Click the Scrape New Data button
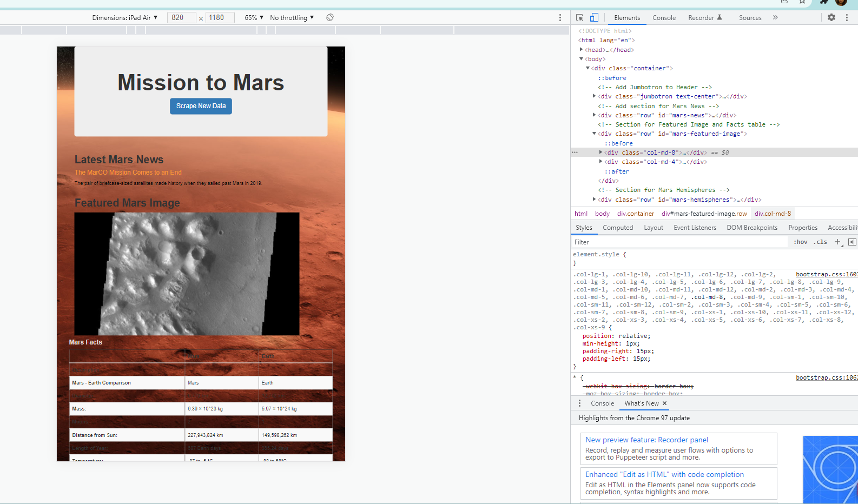This screenshot has width=858, height=504. tap(201, 106)
